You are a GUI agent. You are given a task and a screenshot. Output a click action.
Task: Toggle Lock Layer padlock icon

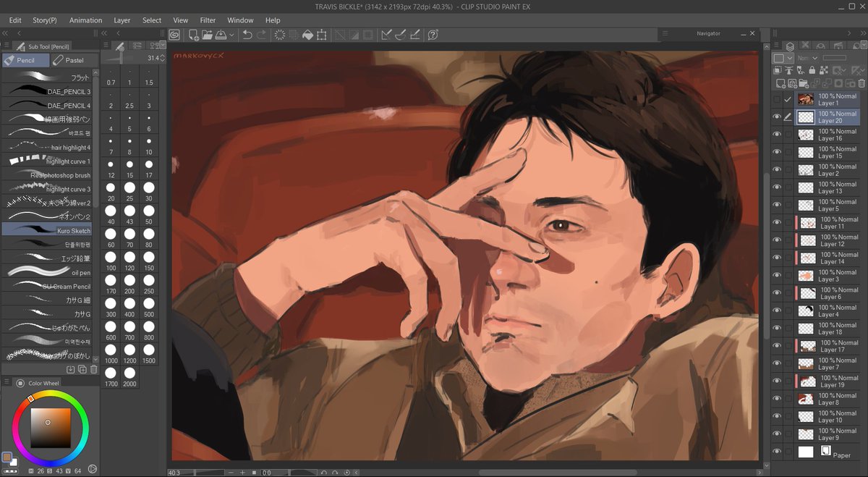click(x=812, y=70)
